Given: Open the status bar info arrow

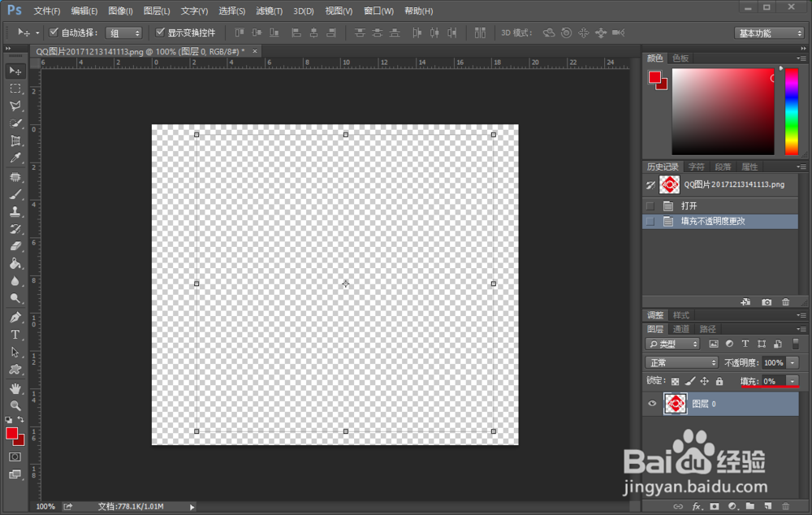Looking at the screenshot, I should point(192,507).
